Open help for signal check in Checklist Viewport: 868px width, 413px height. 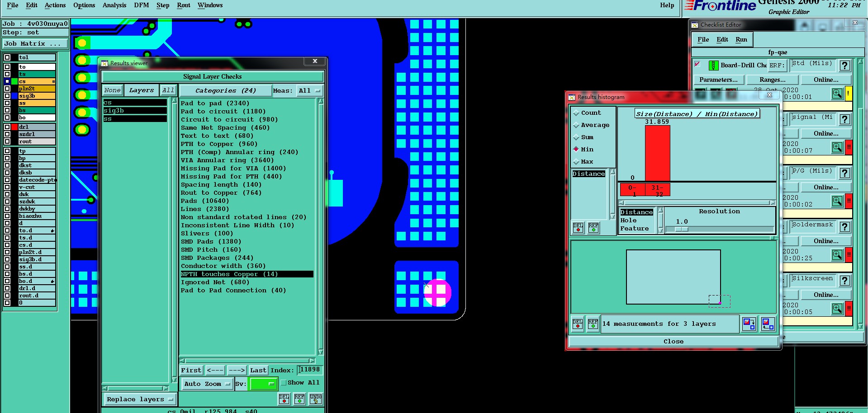click(x=844, y=119)
